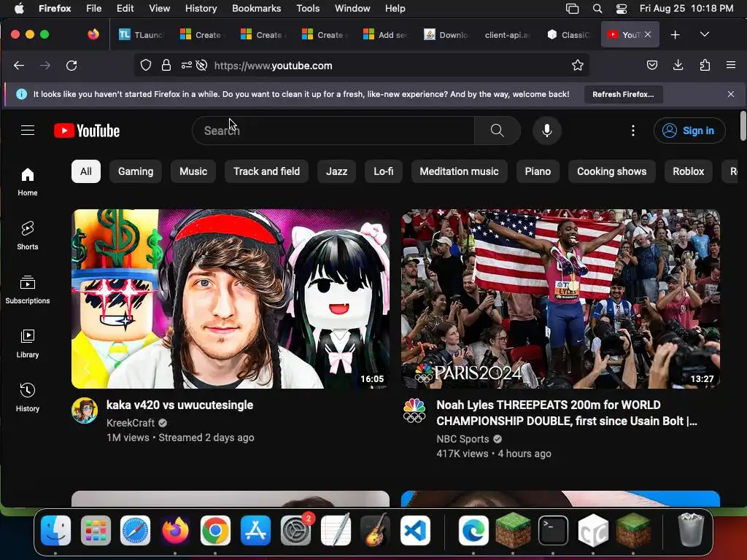
Task: Open KreekCraft channel avatar
Action: [85, 411]
